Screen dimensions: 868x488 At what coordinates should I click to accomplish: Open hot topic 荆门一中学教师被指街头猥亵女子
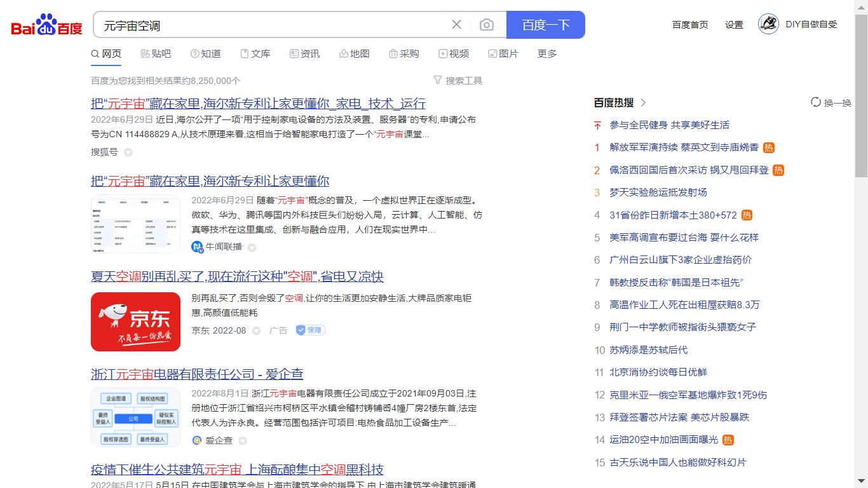pyautogui.click(x=683, y=327)
